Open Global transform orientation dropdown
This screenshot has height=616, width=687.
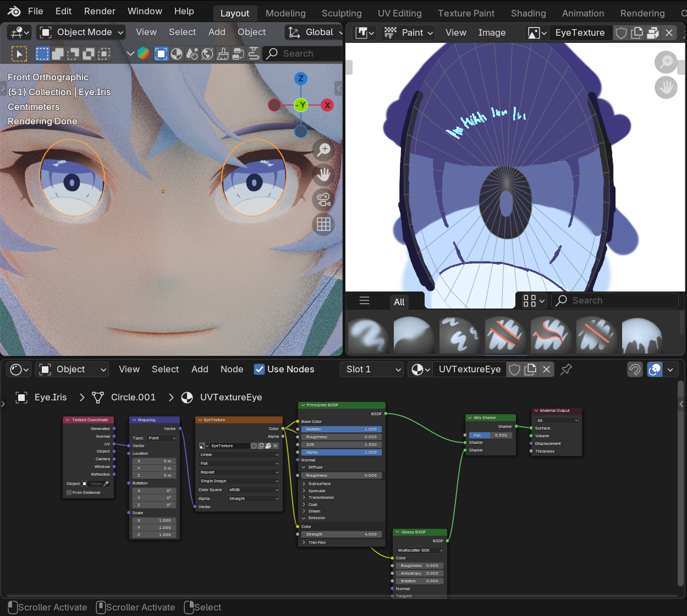314,32
